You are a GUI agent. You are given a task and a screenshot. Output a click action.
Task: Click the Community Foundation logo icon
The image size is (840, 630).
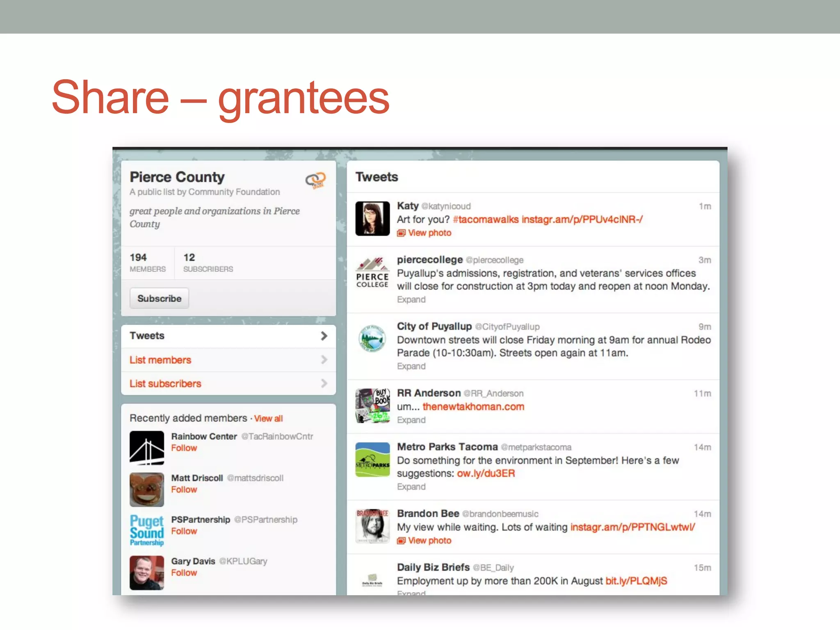coord(315,180)
